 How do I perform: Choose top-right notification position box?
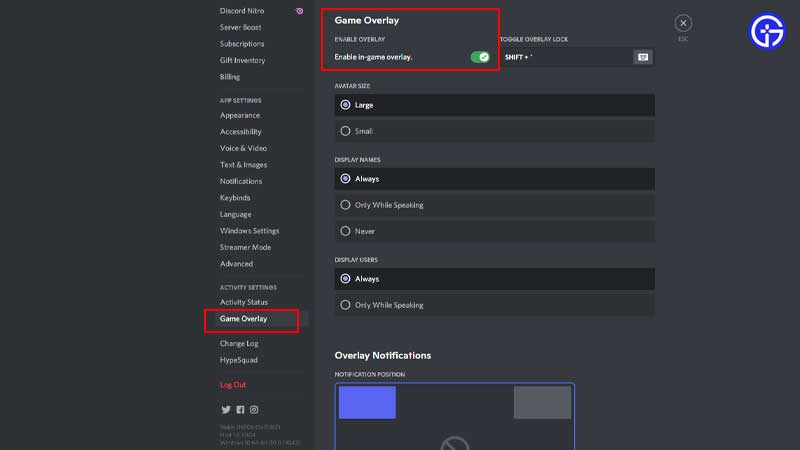542,403
